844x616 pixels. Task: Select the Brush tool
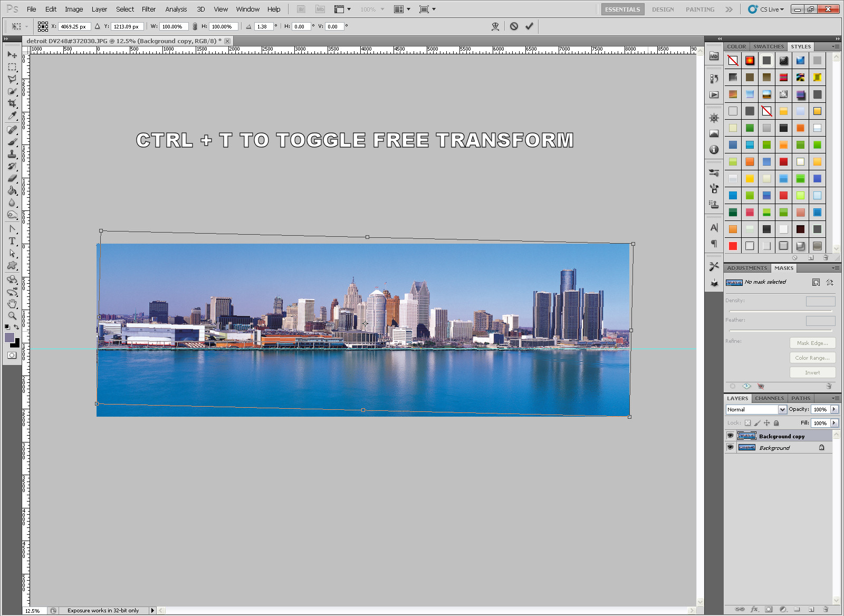click(12, 141)
